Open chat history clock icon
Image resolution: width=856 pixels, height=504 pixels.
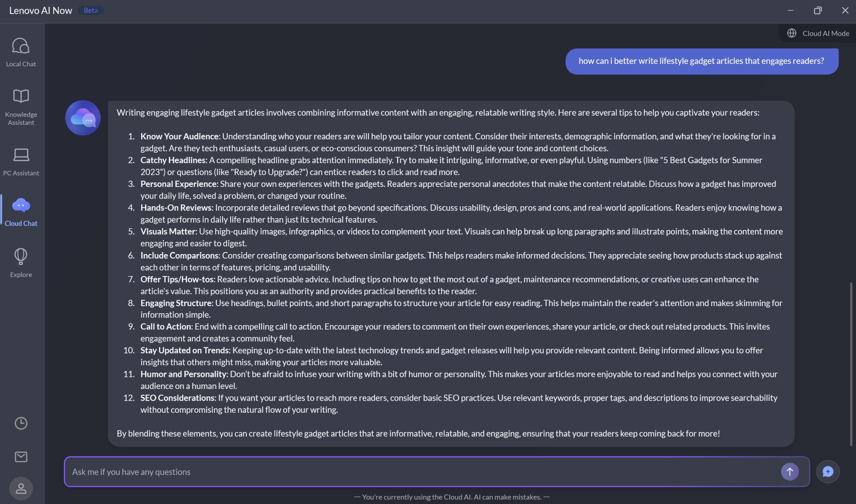(x=21, y=423)
